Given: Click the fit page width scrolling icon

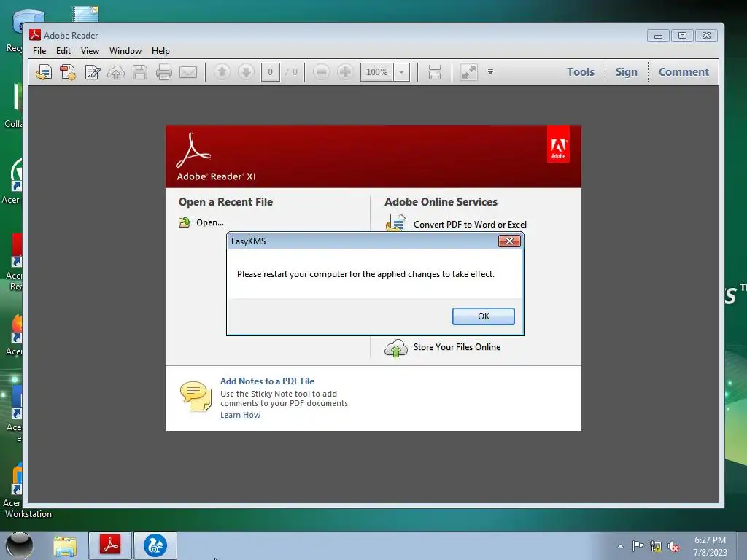Looking at the screenshot, I should 435,72.
